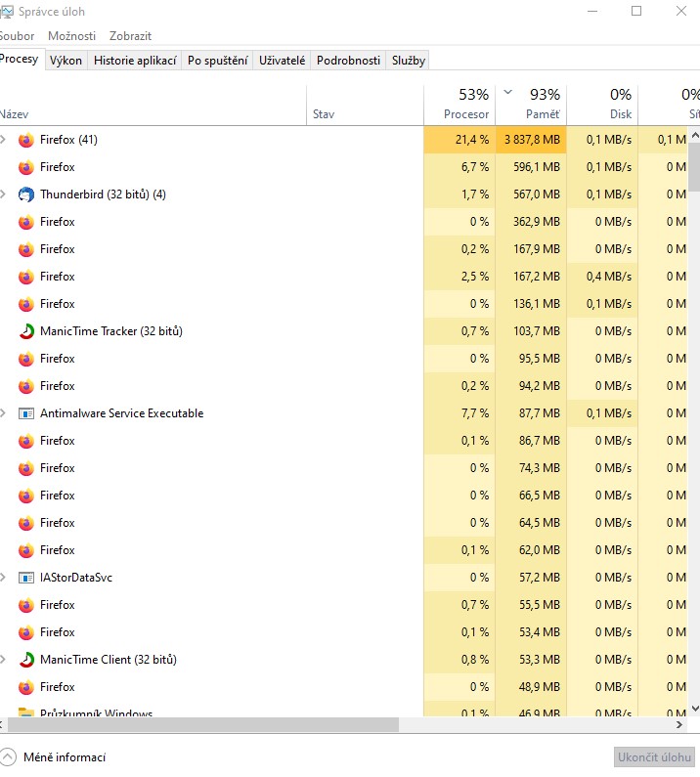Select the Procesy tab
Viewport: 700px width, 777px height.
coord(21,59)
